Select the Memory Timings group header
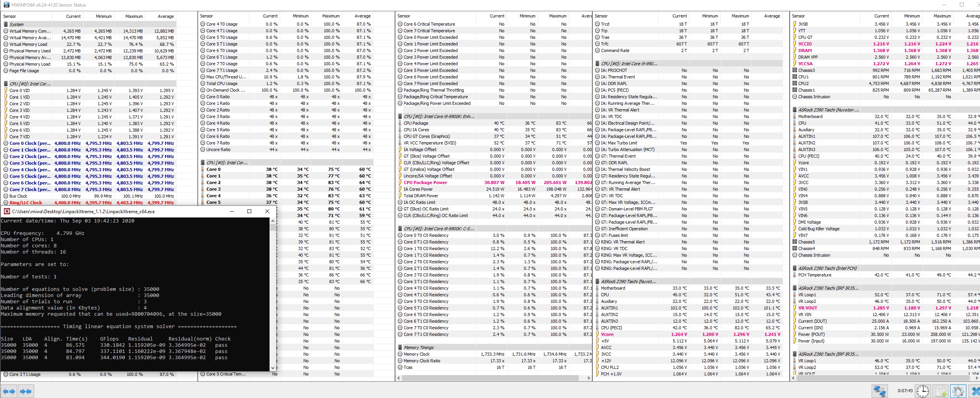Image resolution: width=980 pixels, height=398 pixels. click(x=493, y=348)
